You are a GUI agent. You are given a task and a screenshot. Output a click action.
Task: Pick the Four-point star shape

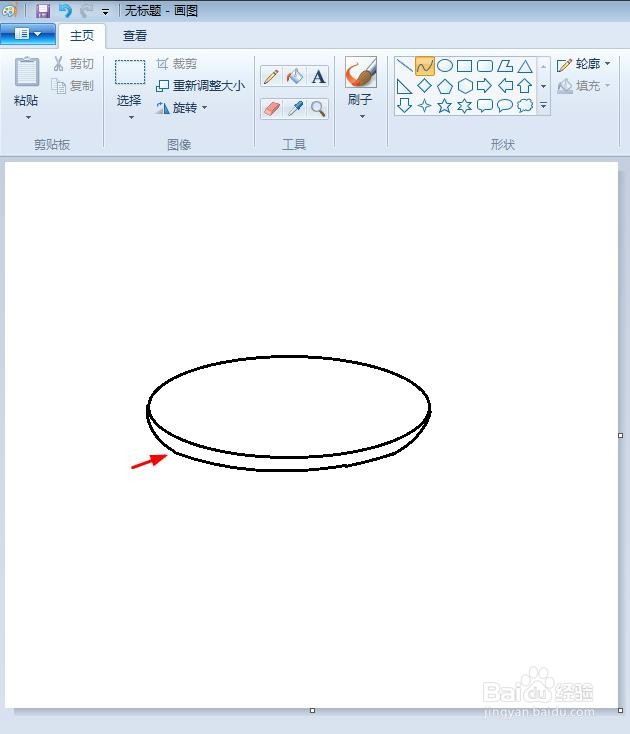(x=425, y=106)
